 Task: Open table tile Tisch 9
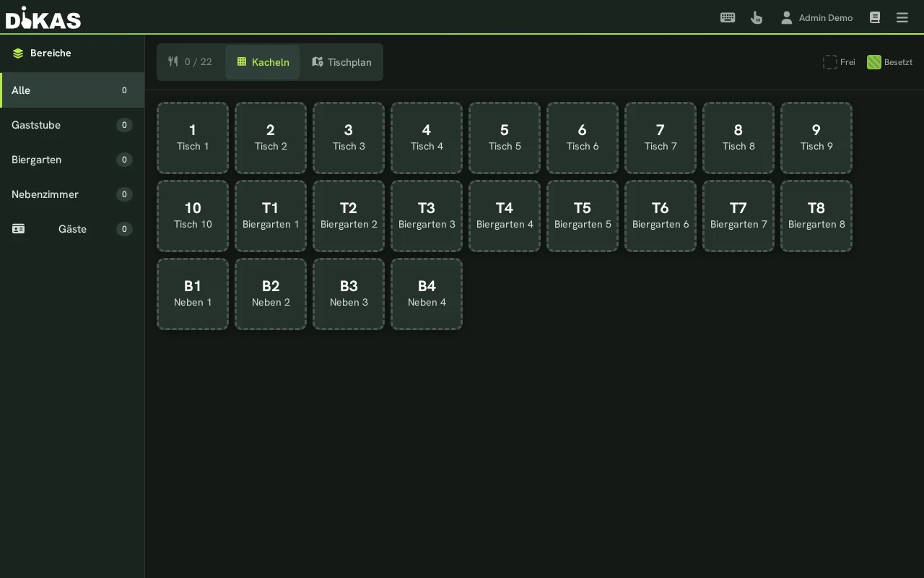(x=816, y=138)
